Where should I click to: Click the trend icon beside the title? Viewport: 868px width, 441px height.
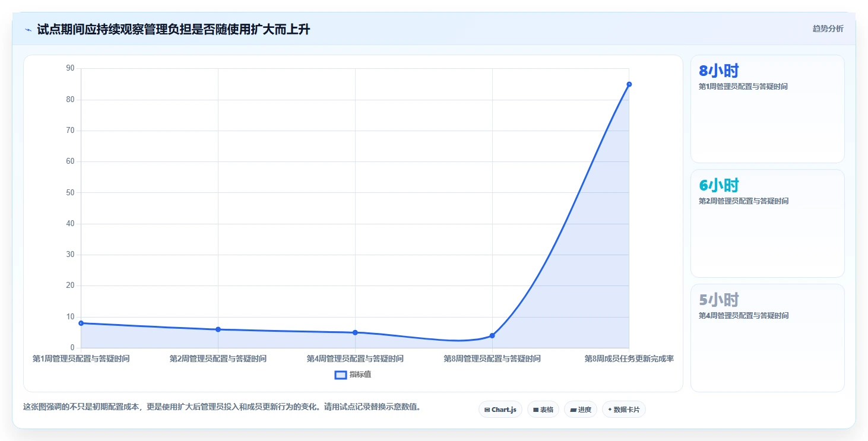pos(28,30)
